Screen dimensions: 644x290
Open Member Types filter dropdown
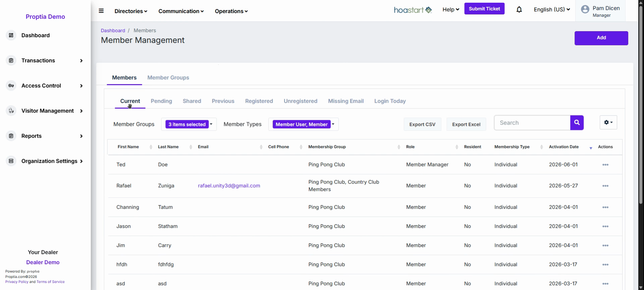coord(304,124)
